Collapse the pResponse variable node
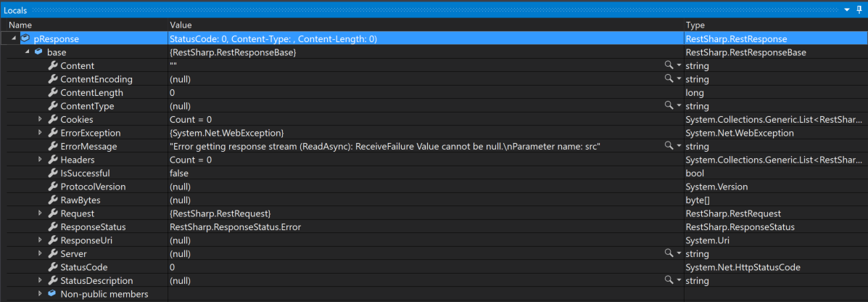Image resolution: width=868 pixels, height=302 pixels. [x=13, y=38]
